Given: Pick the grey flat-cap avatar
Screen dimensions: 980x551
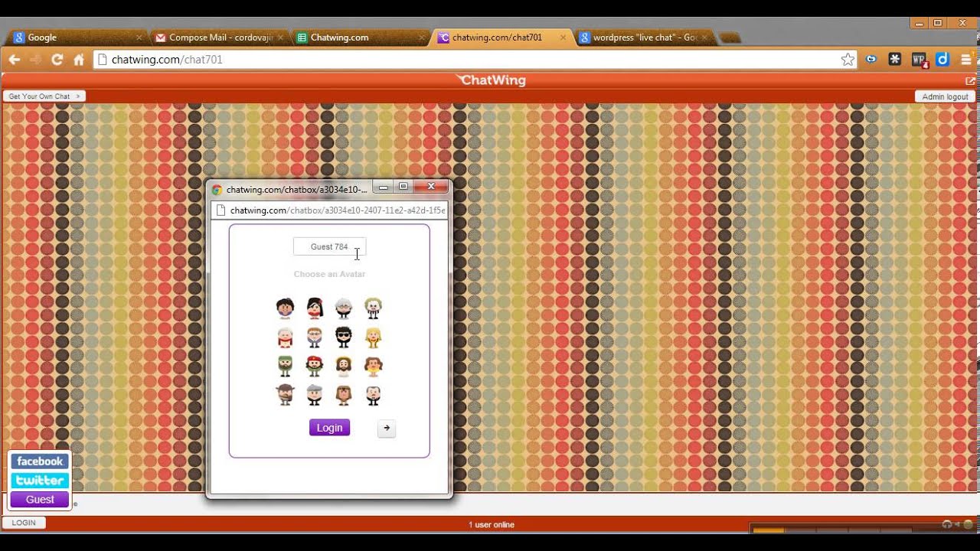Looking at the screenshot, I should click(315, 395).
